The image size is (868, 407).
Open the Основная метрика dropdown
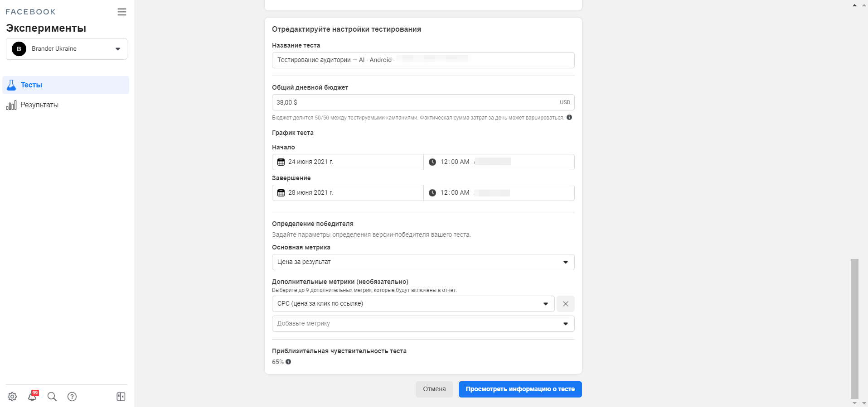pyautogui.click(x=423, y=262)
